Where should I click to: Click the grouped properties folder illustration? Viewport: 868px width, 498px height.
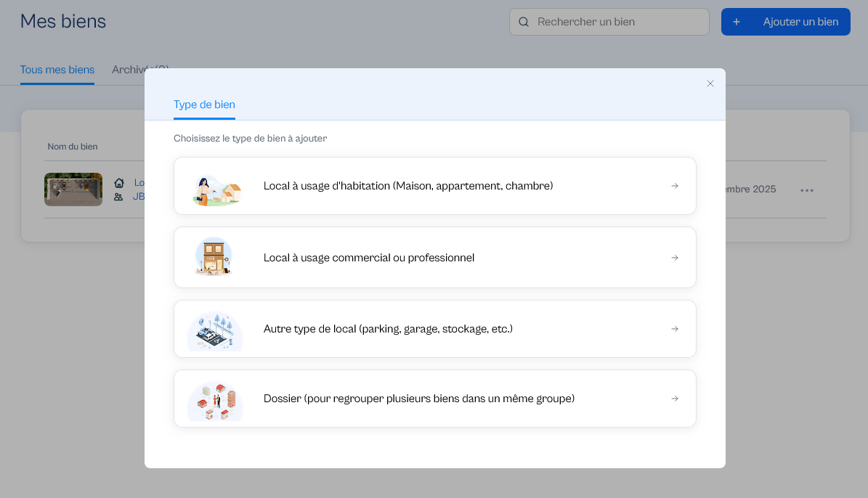(x=215, y=401)
